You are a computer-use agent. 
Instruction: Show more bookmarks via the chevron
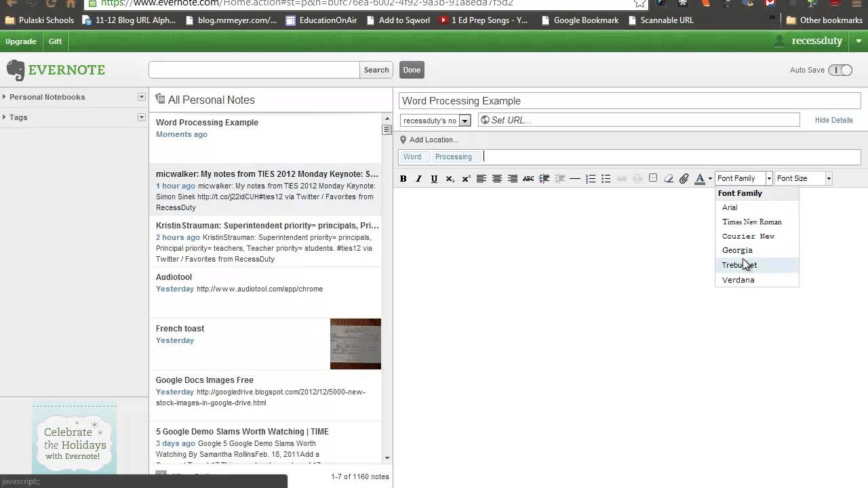(x=772, y=19)
